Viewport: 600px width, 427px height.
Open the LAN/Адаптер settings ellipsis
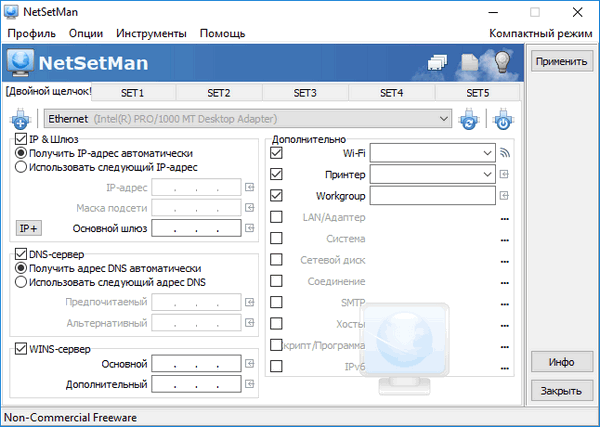click(505, 219)
